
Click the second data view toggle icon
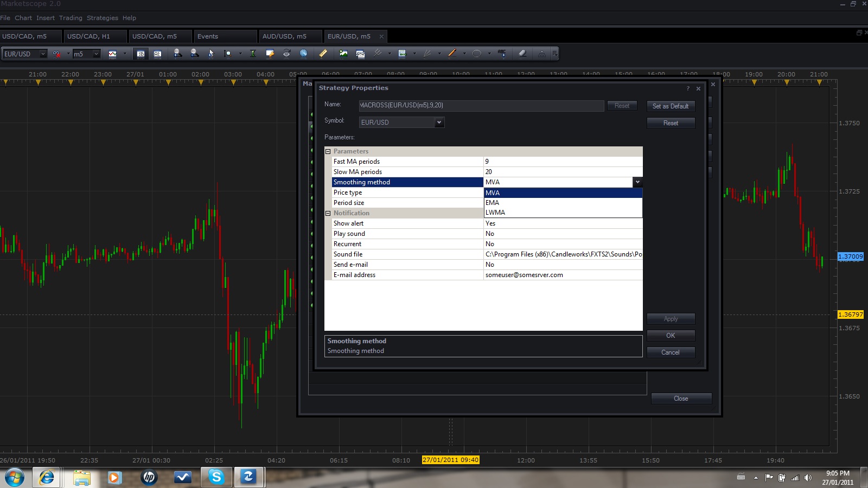pyautogui.click(x=157, y=54)
